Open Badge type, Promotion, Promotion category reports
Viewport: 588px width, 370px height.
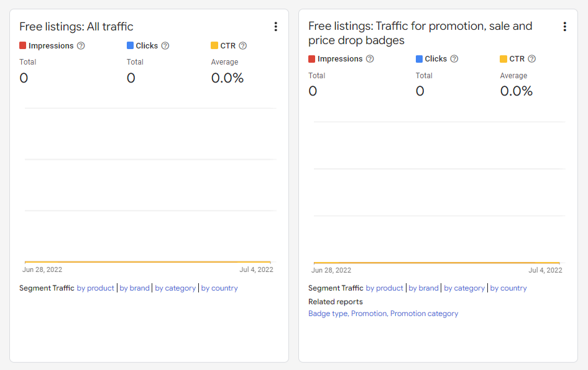click(x=384, y=314)
